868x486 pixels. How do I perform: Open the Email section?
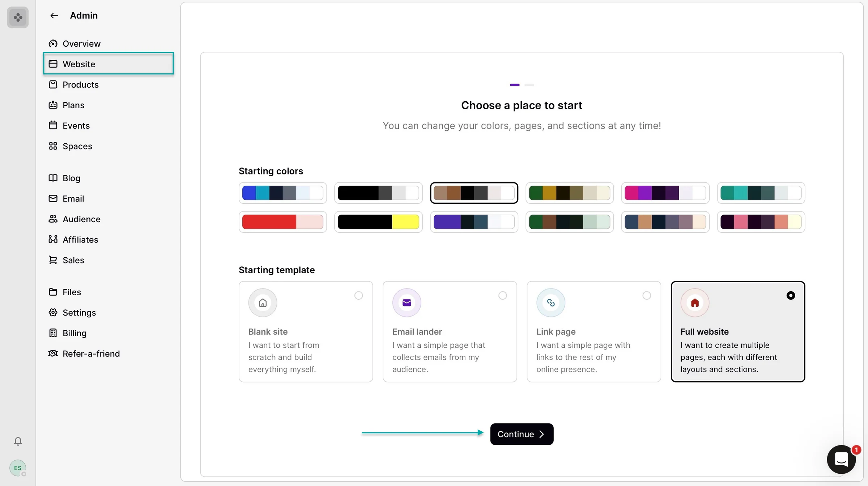click(x=109, y=198)
